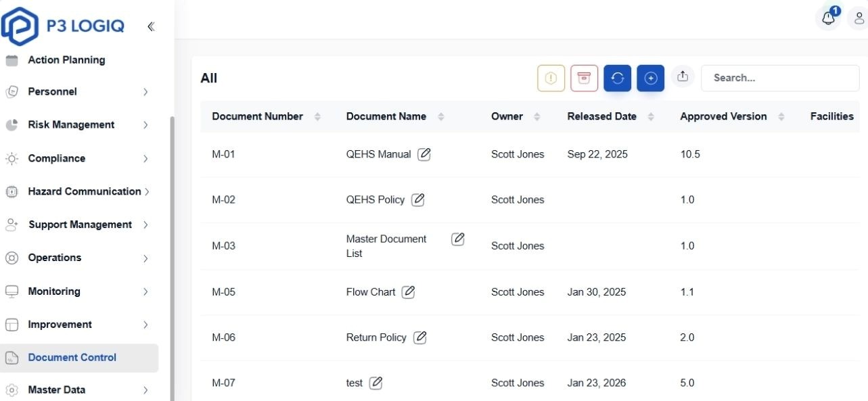Click the QEHS Manual name
Image resolution: width=868 pixels, height=401 pixels.
pos(378,154)
